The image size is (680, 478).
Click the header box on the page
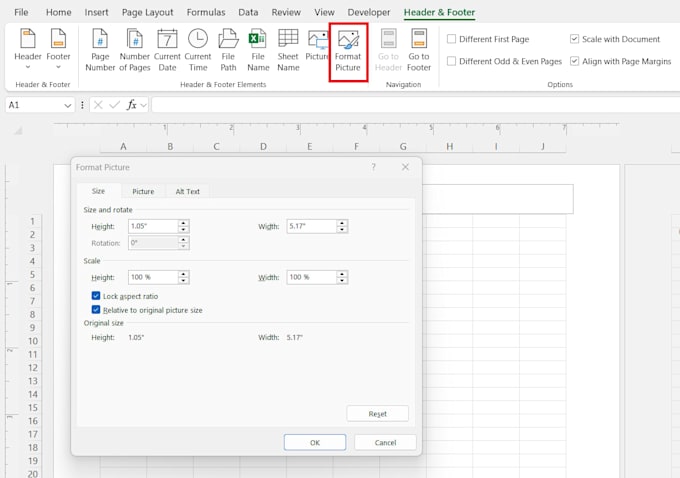coord(498,199)
